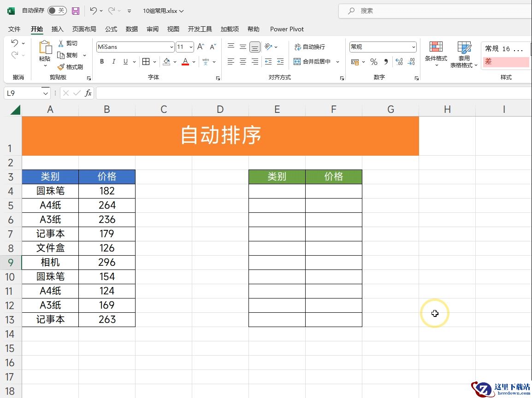Screen dimensions: 532x398
Task: Open the font size dropdown
Action: pos(191,47)
